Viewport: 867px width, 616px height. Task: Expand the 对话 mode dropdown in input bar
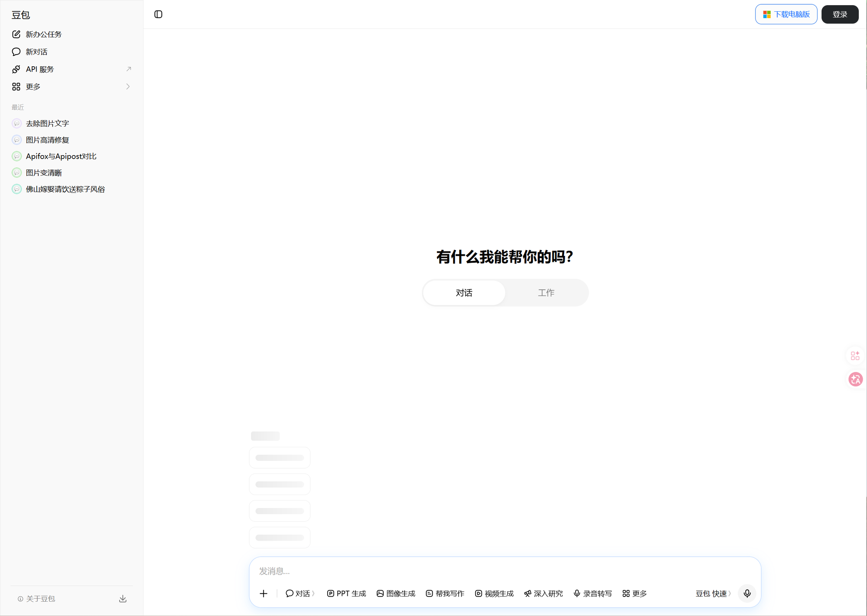[x=300, y=593]
